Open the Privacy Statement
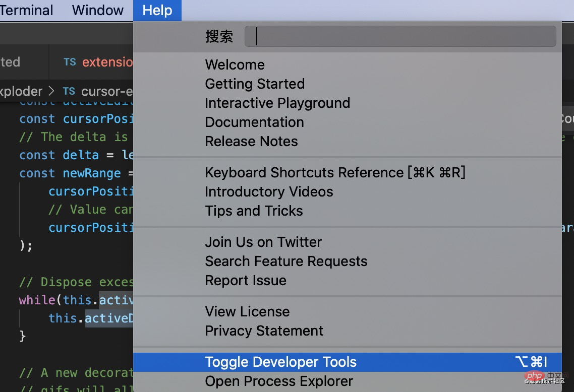This screenshot has height=392, width=574. [264, 331]
